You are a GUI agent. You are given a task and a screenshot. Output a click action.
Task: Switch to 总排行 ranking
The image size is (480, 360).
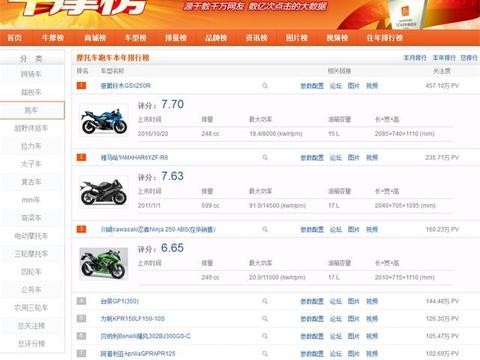click(469, 58)
